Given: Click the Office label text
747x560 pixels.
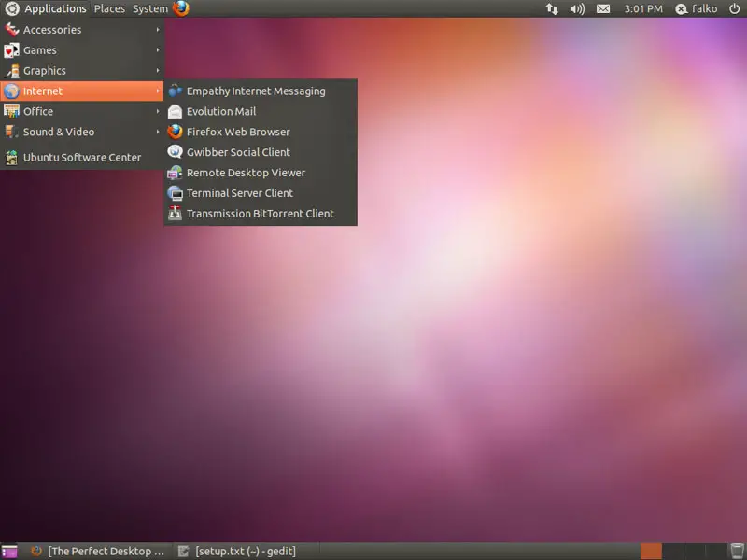Looking at the screenshot, I should (38, 111).
